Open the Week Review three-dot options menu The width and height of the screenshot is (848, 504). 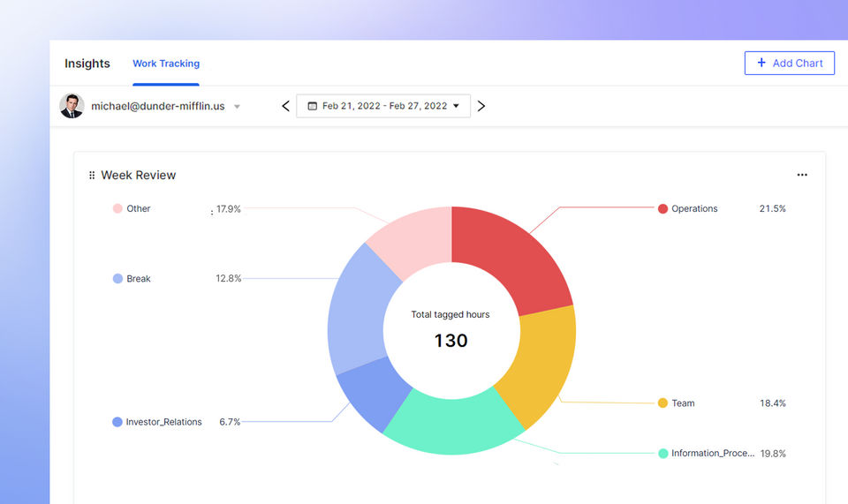[801, 175]
